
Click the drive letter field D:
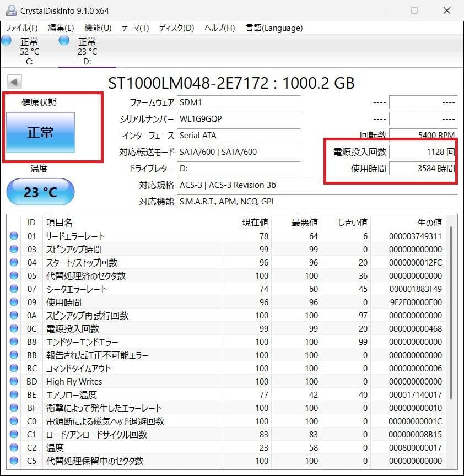coord(239,168)
